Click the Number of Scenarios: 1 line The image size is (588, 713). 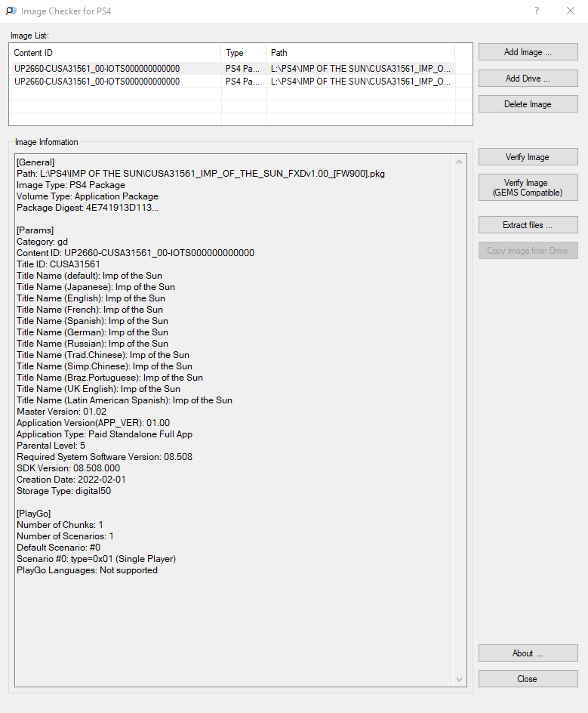pos(65,536)
